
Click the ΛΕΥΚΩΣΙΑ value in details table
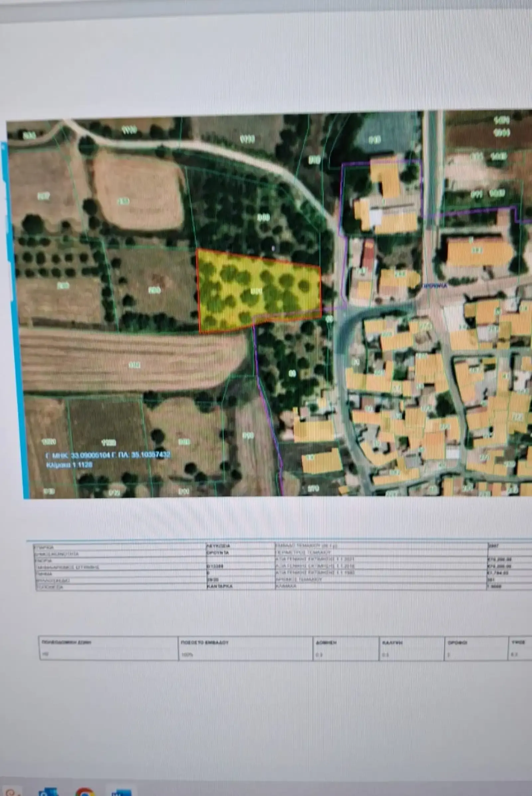pos(219,545)
